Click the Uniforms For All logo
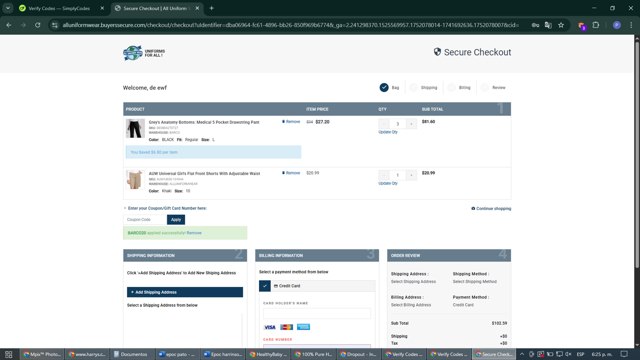Viewport: 640px width, 360px height. tap(144, 53)
